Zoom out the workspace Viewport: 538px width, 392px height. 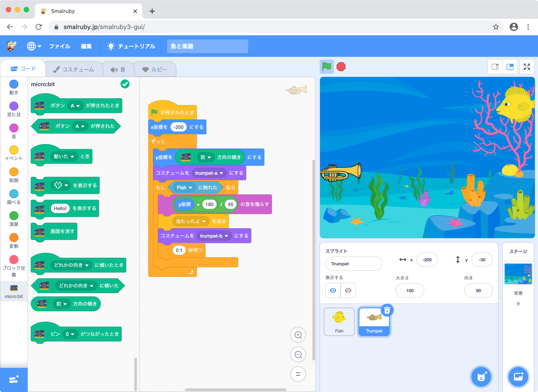298,354
